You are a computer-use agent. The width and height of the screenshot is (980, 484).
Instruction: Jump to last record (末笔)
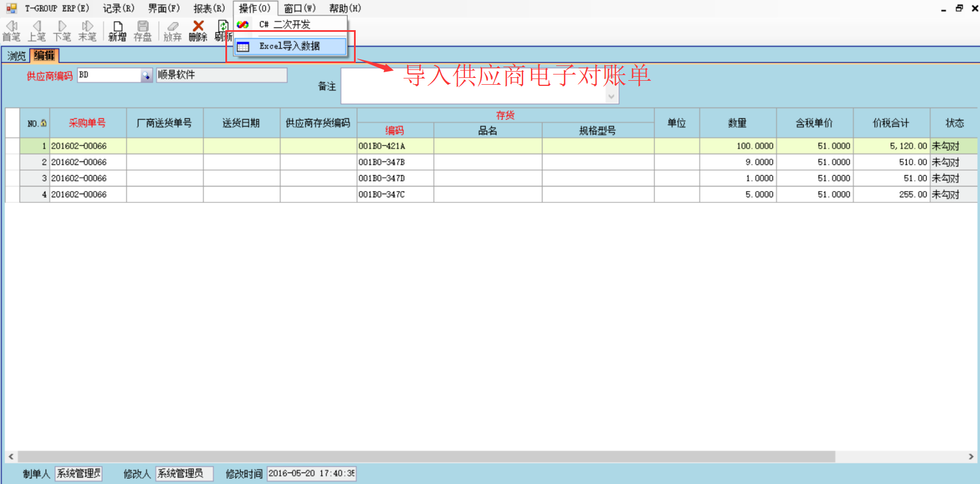coord(87,31)
